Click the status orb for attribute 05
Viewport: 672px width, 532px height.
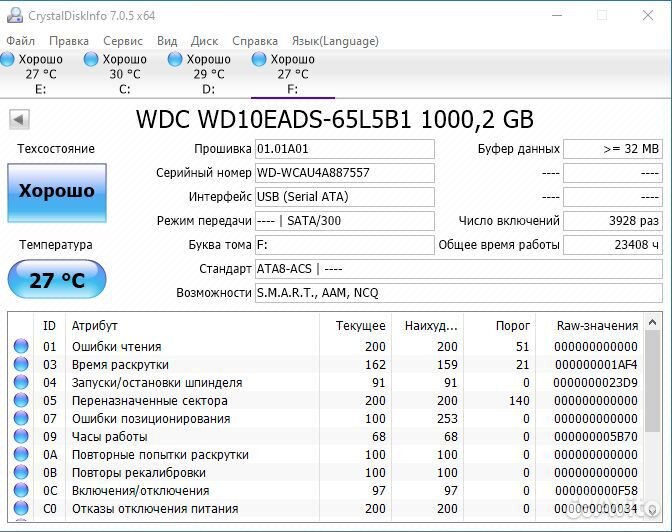(x=21, y=400)
